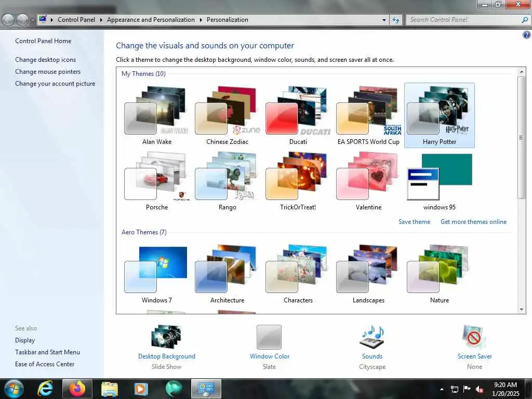This screenshot has width=532, height=399.
Task: Click Personalization breadcrumb segment
Action: click(228, 20)
